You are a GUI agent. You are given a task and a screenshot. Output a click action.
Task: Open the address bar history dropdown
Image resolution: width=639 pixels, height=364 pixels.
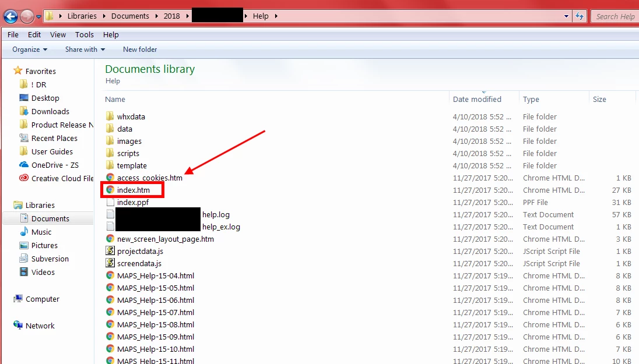(x=566, y=16)
